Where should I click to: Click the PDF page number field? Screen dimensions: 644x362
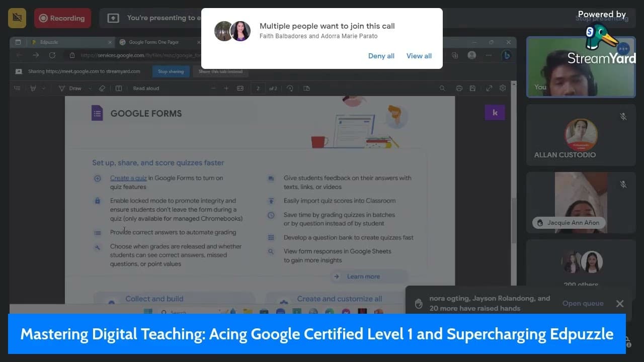coord(258,88)
